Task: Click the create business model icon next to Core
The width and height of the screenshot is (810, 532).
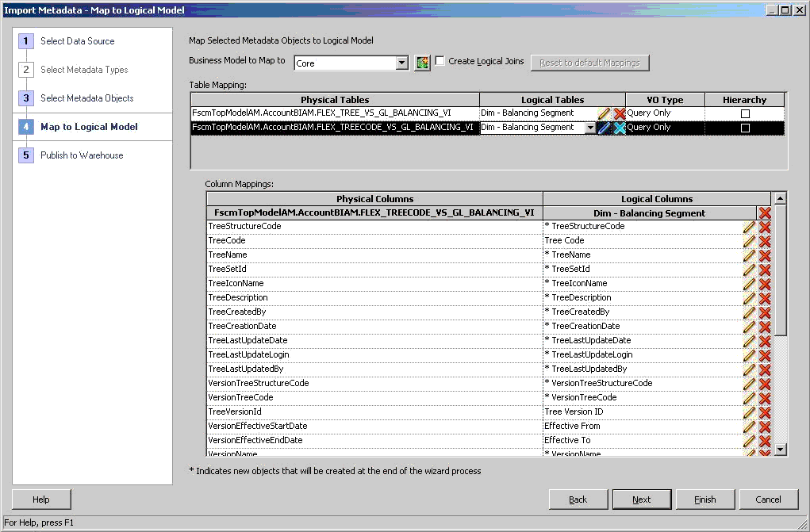Action: 422,63
